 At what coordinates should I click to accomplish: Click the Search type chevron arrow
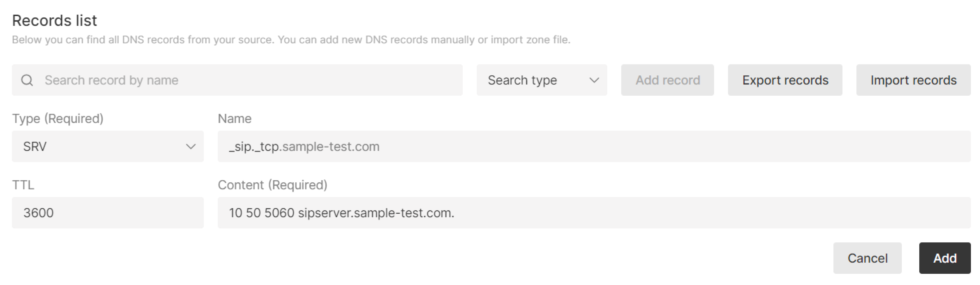coord(594,80)
